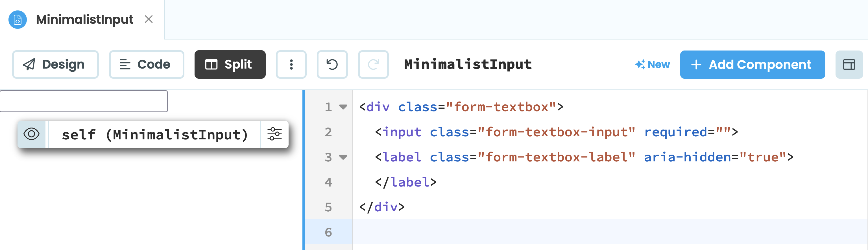
Task: Open the three-dot more options menu
Action: [291, 64]
